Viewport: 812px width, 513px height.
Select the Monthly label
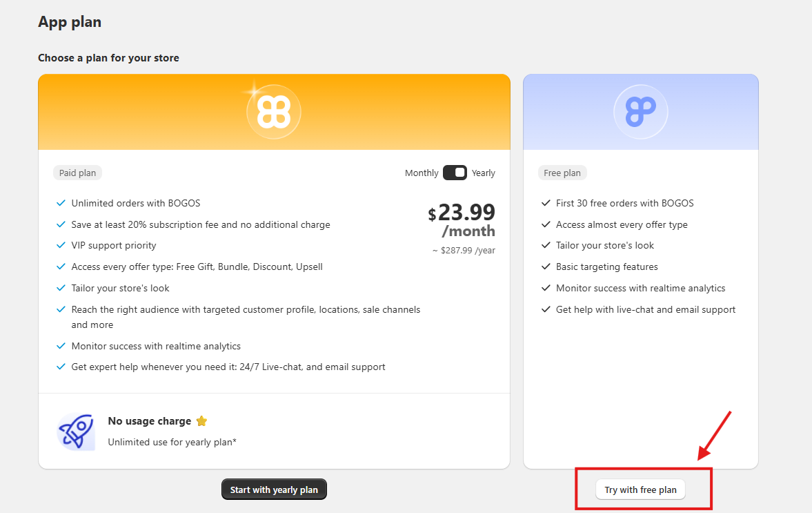(x=422, y=173)
